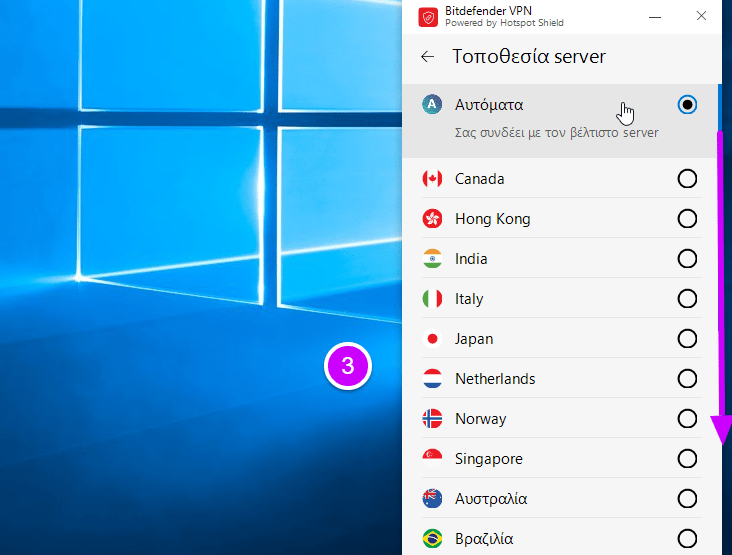
Task: Select the Netherlands radio button
Action: pyautogui.click(x=687, y=379)
